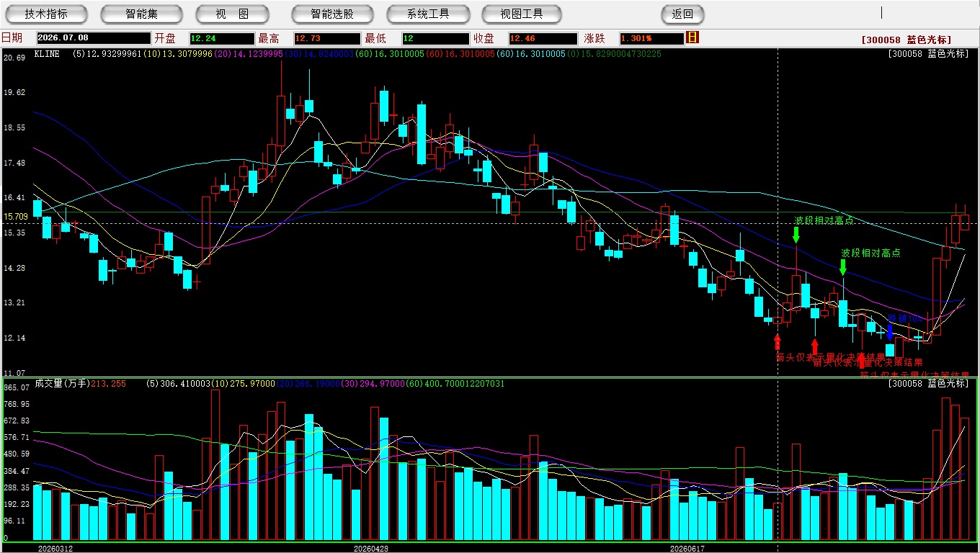This screenshot has width=980, height=553.
Task: Click the volume (5)306.410003 average value
Action: tap(179, 384)
